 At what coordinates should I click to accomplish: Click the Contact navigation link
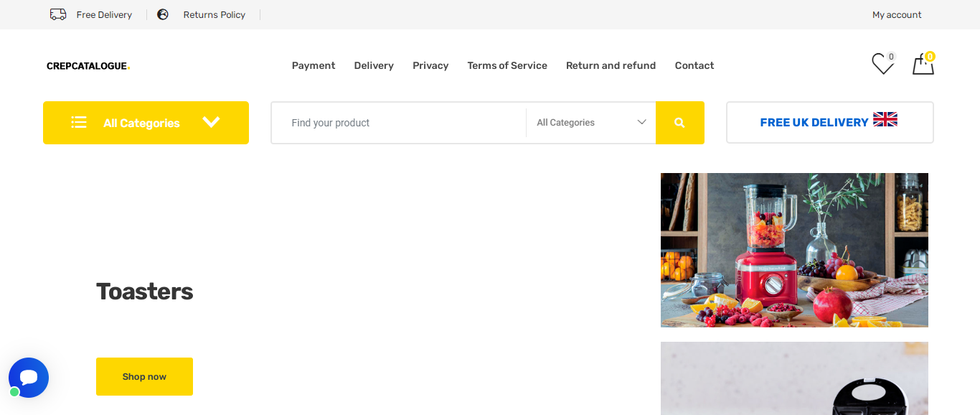click(694, 65)
